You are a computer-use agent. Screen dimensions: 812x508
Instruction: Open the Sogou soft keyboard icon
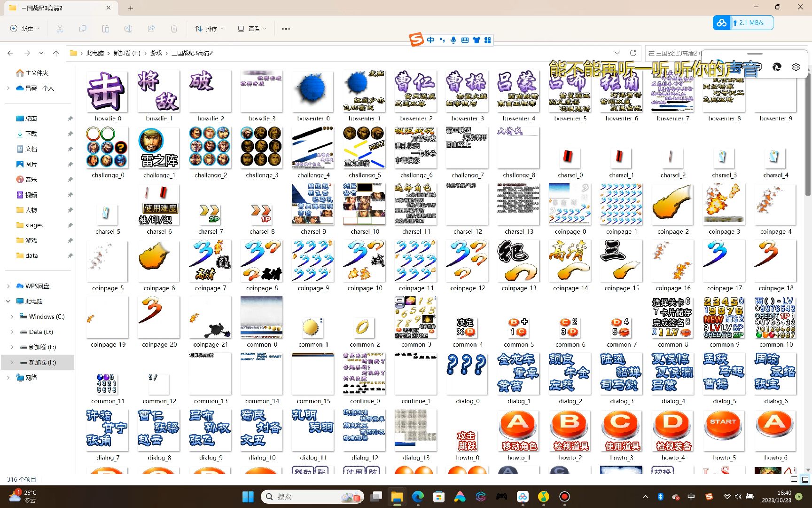pos(465,40)
